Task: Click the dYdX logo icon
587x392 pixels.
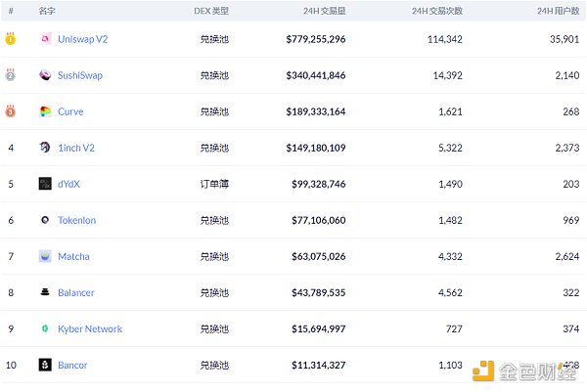Action: point(45,184)
